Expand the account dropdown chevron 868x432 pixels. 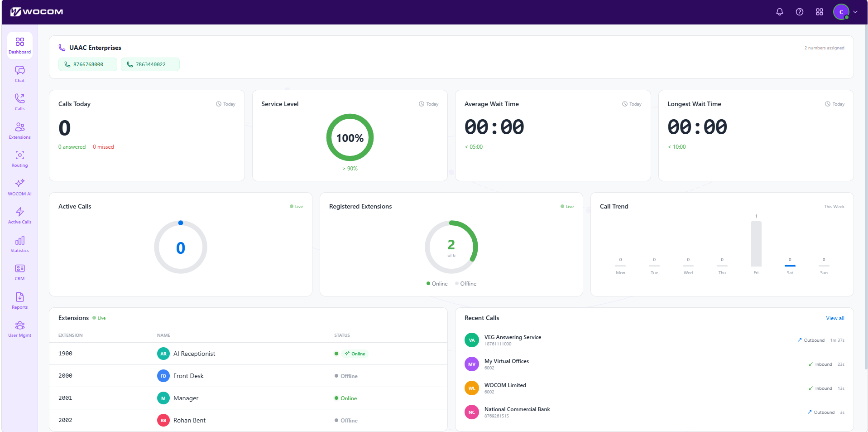(x=855, y=12)
